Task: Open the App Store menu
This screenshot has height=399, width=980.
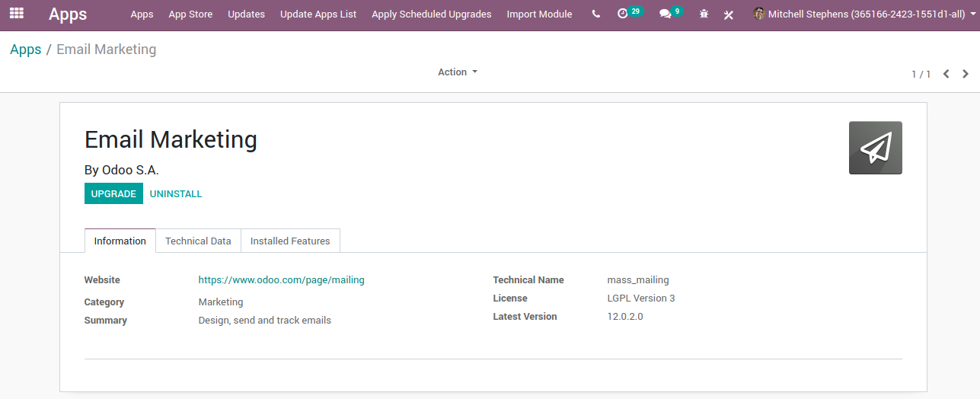Action: (x=190, y=14)
